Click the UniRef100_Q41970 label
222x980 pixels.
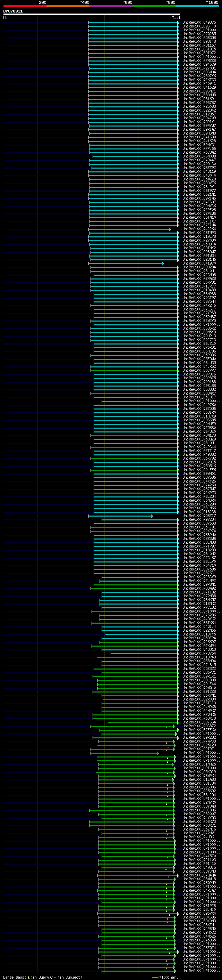coord(199,263)
